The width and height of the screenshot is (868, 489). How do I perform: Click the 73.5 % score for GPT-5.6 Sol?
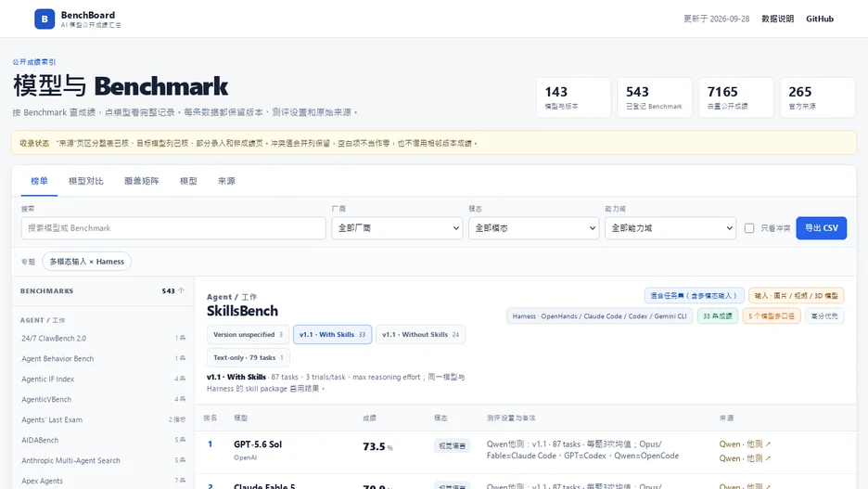coord(377,446)
